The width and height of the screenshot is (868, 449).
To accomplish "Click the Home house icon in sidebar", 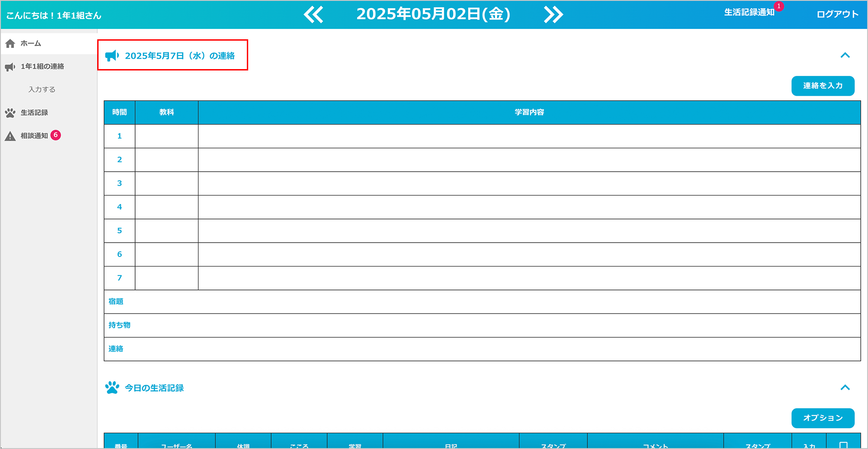I will pos(10,43).
